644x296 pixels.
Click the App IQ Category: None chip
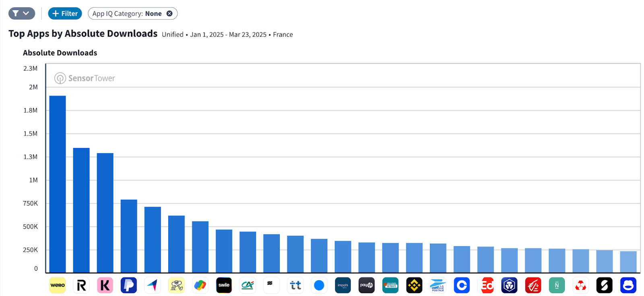127,13
